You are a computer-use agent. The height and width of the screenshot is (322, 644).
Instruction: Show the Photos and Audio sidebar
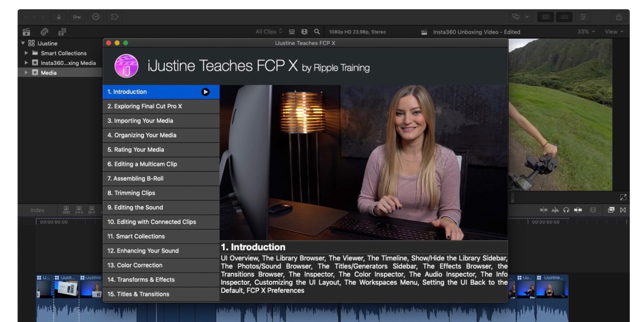44,32
